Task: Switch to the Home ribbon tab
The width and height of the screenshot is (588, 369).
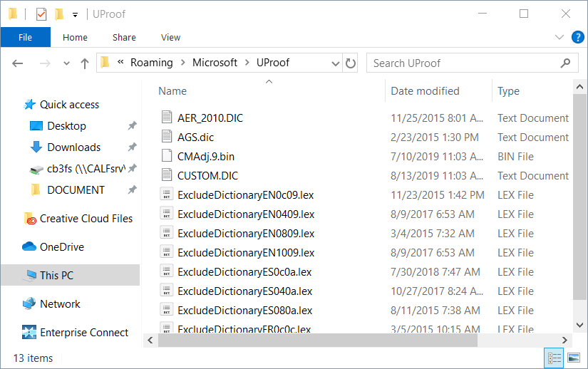Action: 75,38
